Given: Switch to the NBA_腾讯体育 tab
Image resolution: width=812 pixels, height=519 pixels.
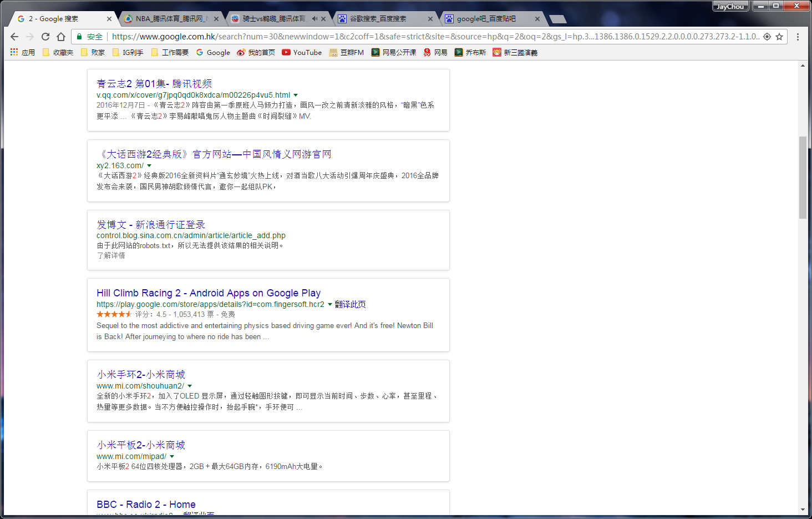Looking at the screenshot, I should click(171, 19).
